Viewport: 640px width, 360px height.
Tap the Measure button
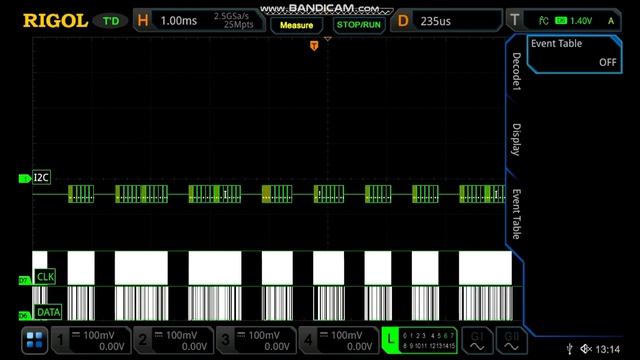point(296,25)
